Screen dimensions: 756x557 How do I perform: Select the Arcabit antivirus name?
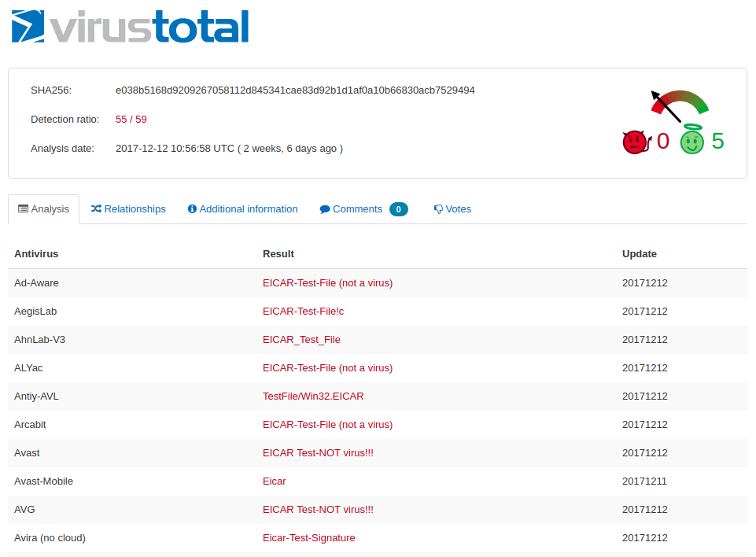30,425
